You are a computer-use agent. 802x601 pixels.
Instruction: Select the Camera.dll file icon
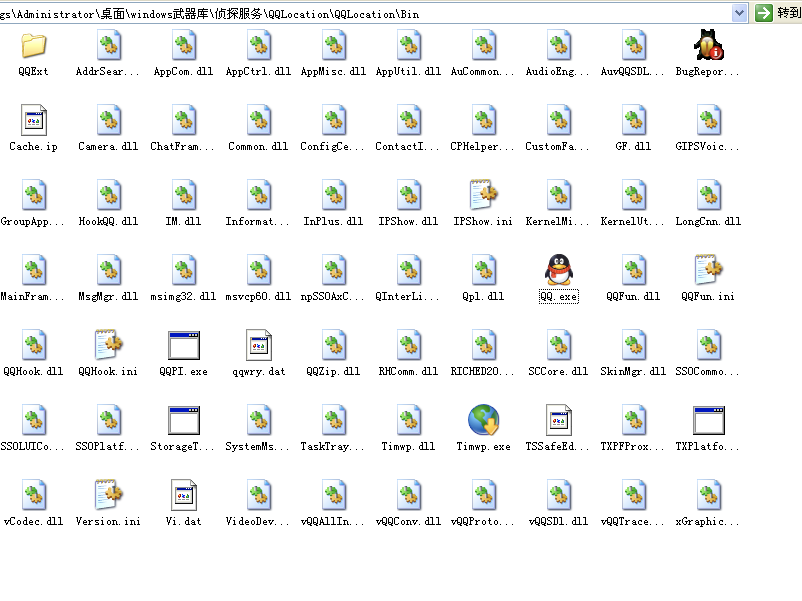click(x=108, y=120)
